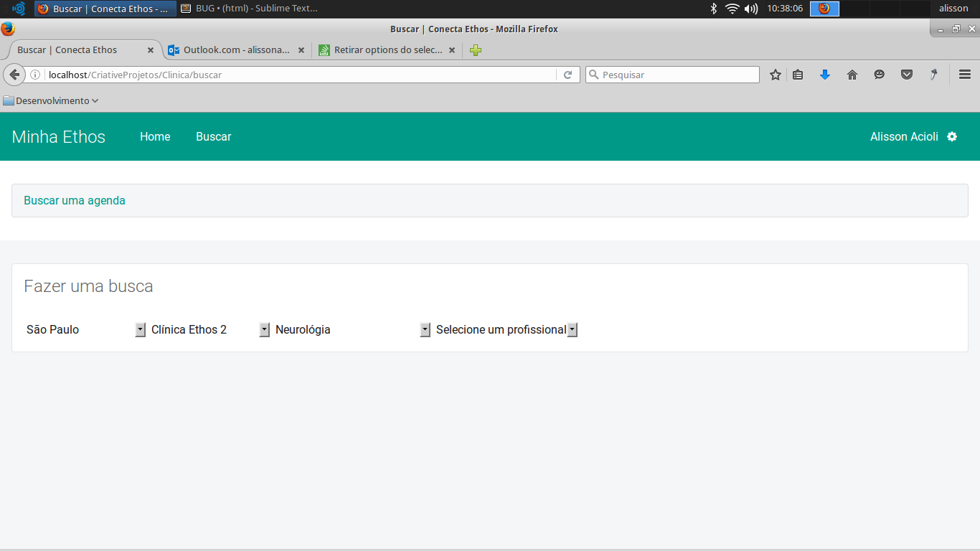Click the Firefox logo in the title bar

(8, 29)
